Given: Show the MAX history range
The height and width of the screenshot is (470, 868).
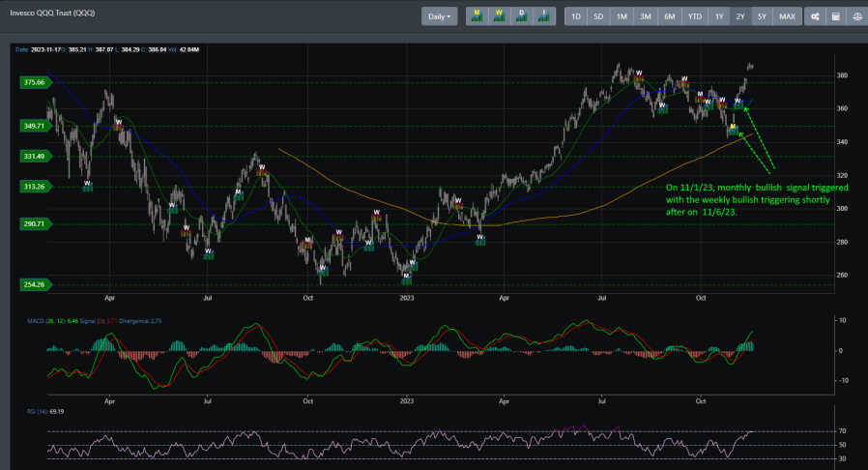Looking at the screenshot, I should [787, 16].
